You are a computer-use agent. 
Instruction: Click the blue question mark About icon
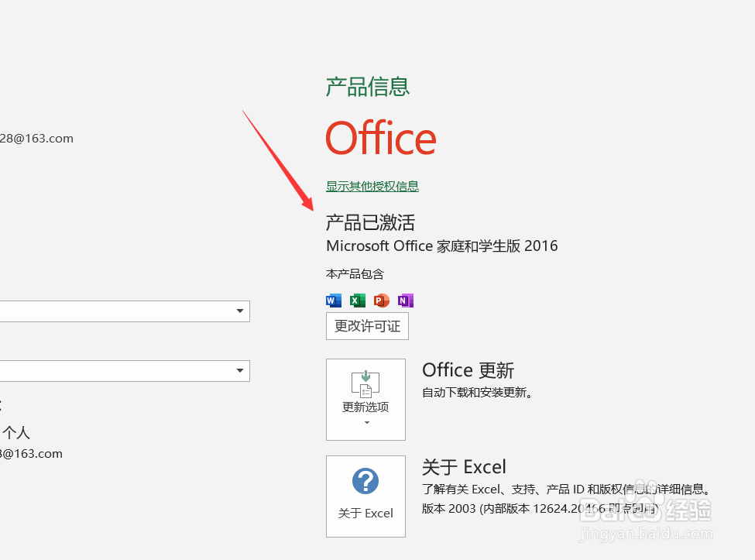(x=365, y=481)
